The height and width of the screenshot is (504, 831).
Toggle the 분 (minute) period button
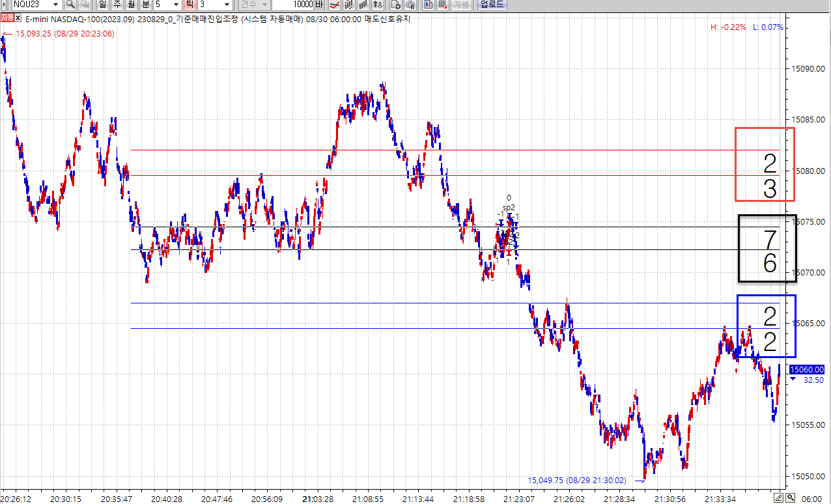pos(145,5)
